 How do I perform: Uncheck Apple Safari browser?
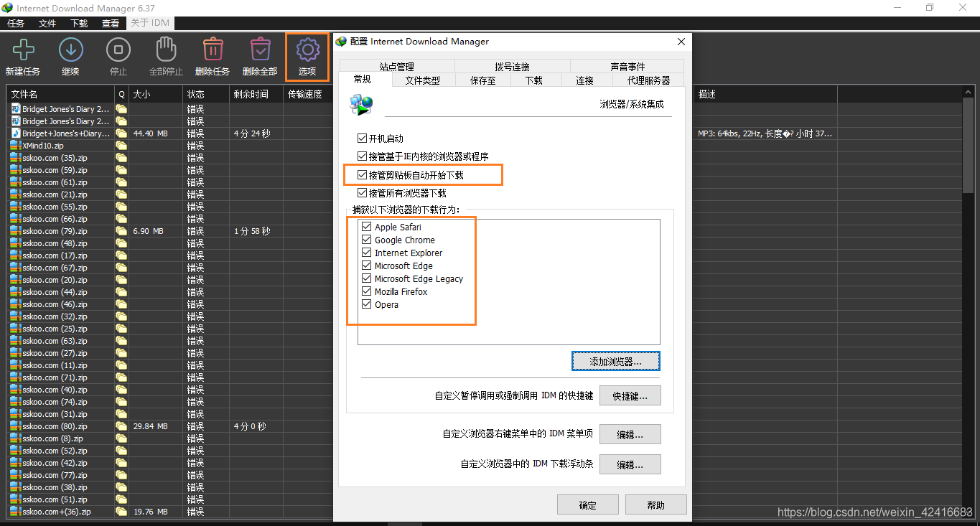click(366, 227)
